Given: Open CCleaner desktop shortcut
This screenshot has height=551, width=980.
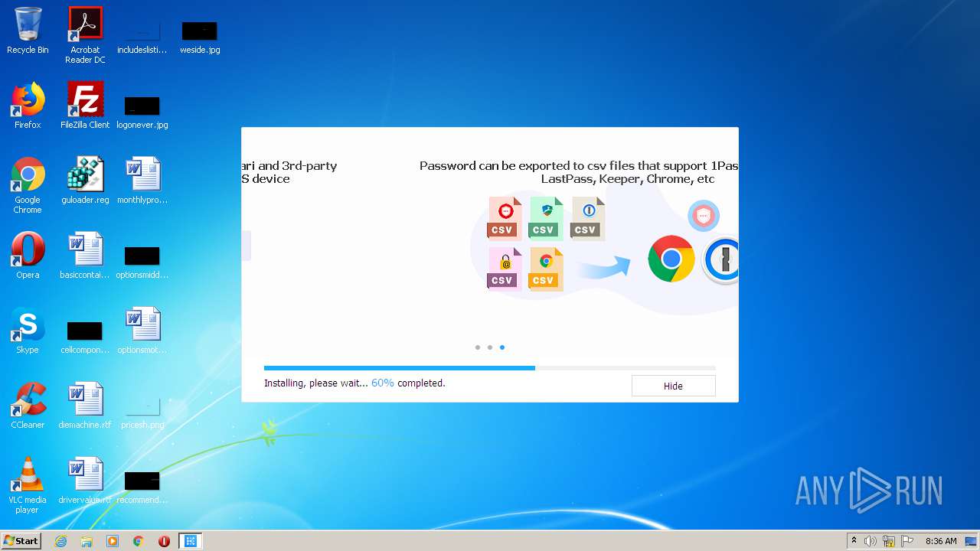Looking at the screenshot, I should [28, 406].
